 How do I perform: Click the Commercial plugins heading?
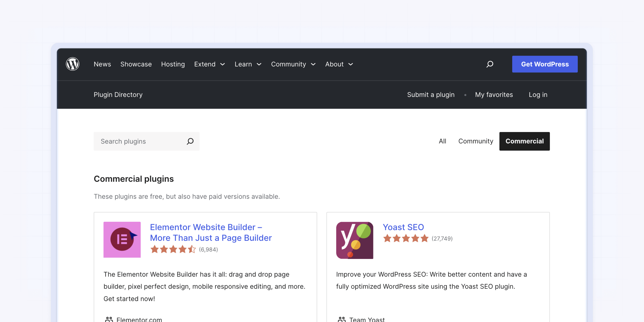point(133,179)
